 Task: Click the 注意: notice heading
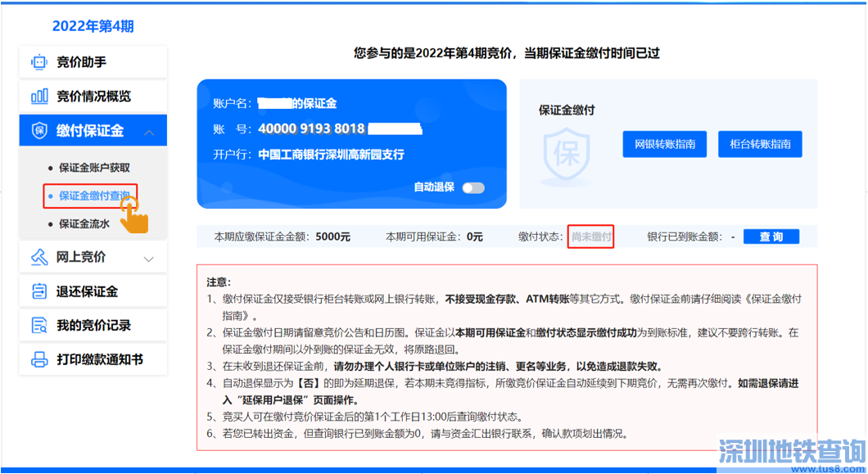point(219,282)
